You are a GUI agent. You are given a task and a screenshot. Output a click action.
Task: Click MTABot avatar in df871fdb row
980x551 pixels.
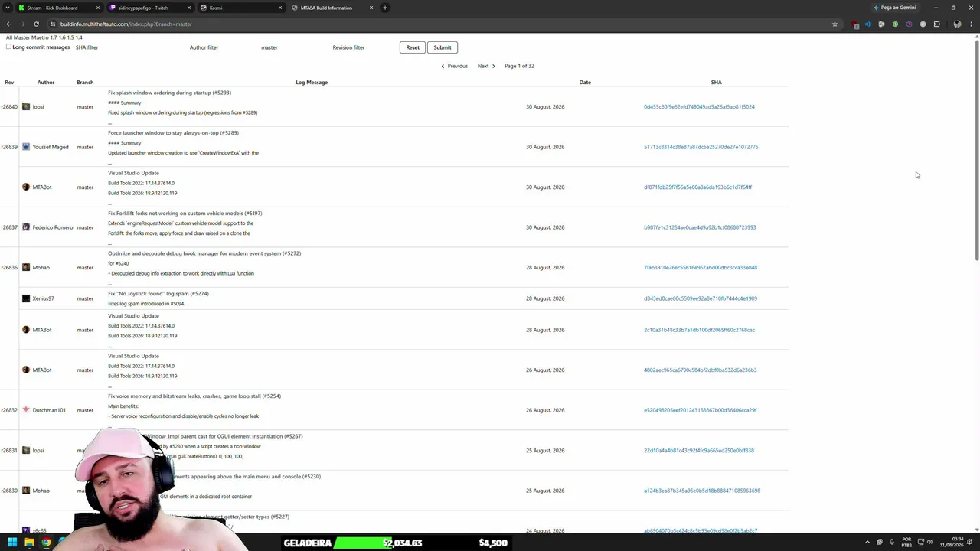pyautogui.click(x=26, y=187)
